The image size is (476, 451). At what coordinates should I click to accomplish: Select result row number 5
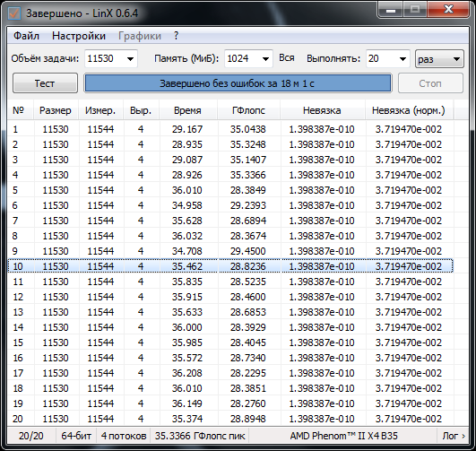230,190
